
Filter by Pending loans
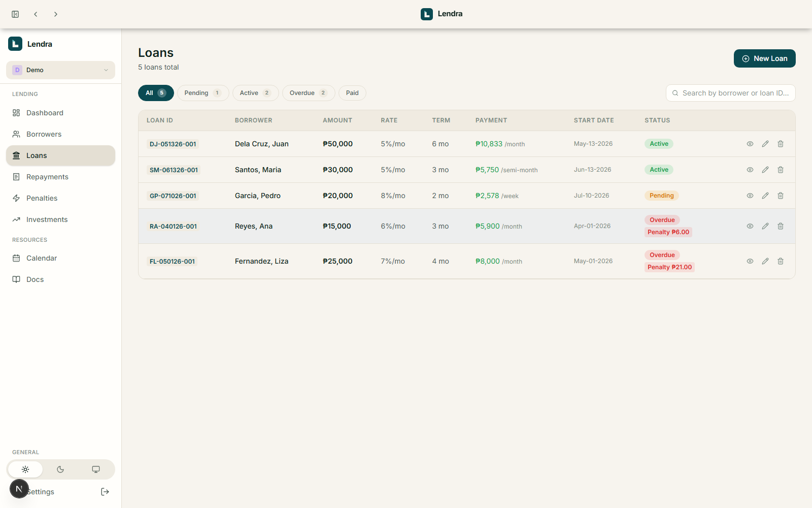203,93
